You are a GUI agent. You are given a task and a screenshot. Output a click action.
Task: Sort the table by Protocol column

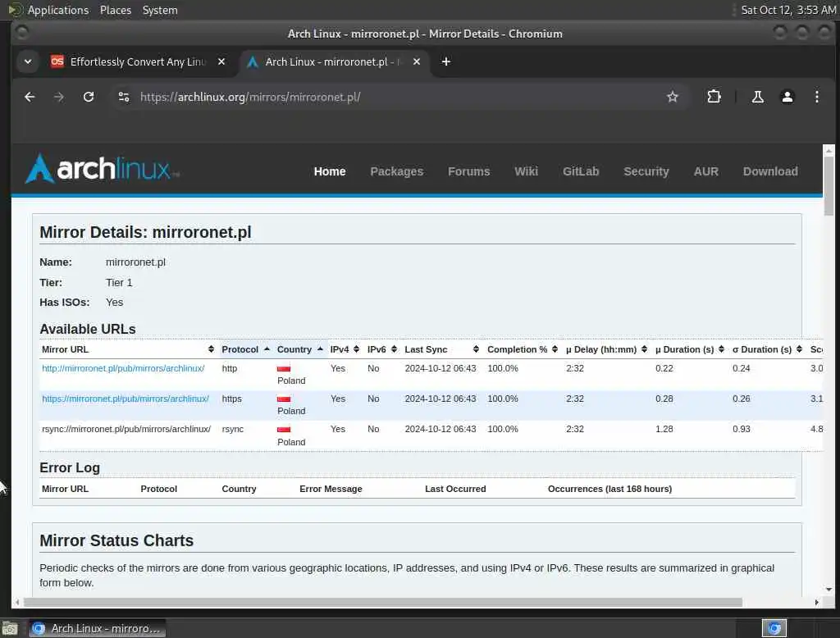(246, 349)
